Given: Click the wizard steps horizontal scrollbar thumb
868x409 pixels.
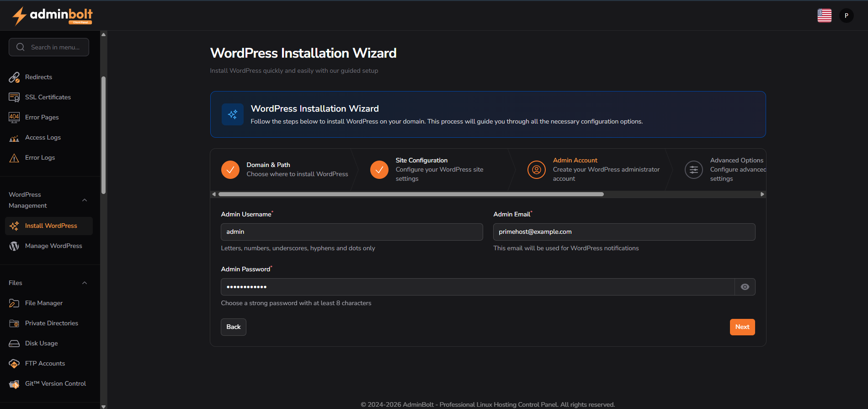Looking at the screenshot, I should click(411, 194).
